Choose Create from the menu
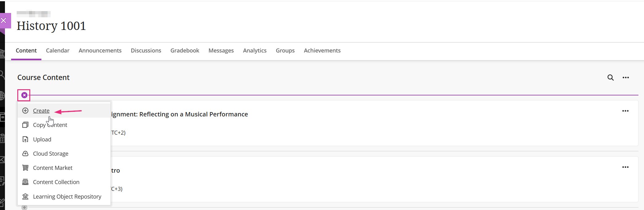Screen dimensions: 644x210 64,111
